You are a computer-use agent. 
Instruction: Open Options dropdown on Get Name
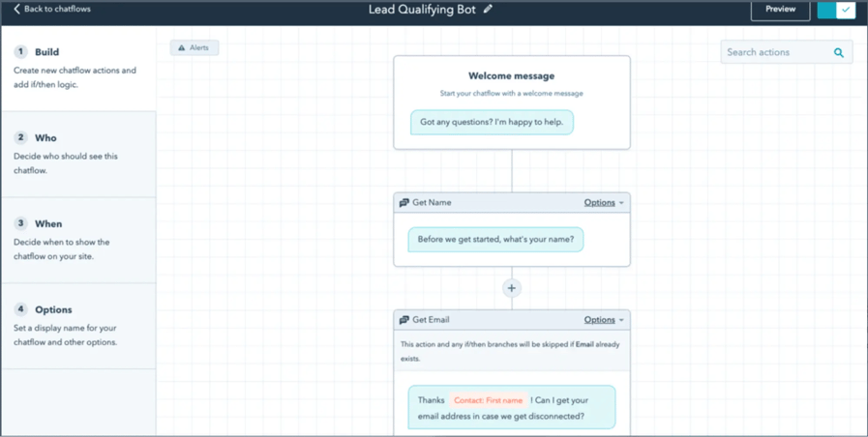coord(604,203)
